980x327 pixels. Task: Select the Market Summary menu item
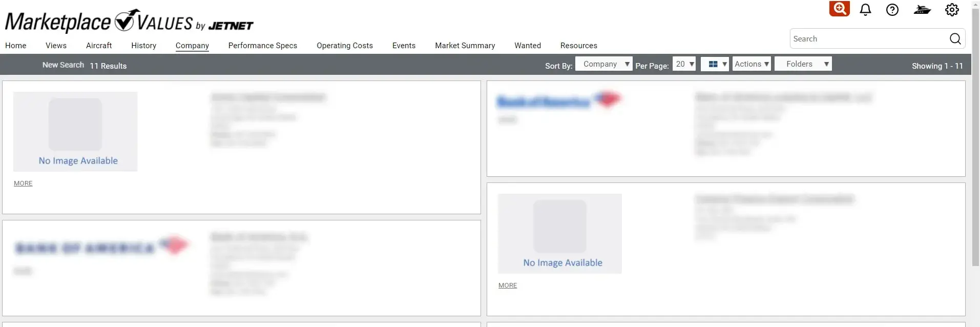(465, 46)
